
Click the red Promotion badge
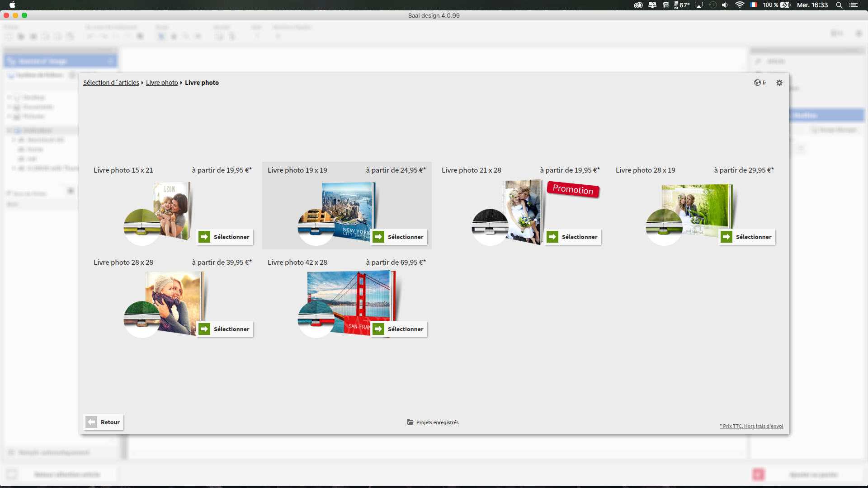[x=573, y=189]
